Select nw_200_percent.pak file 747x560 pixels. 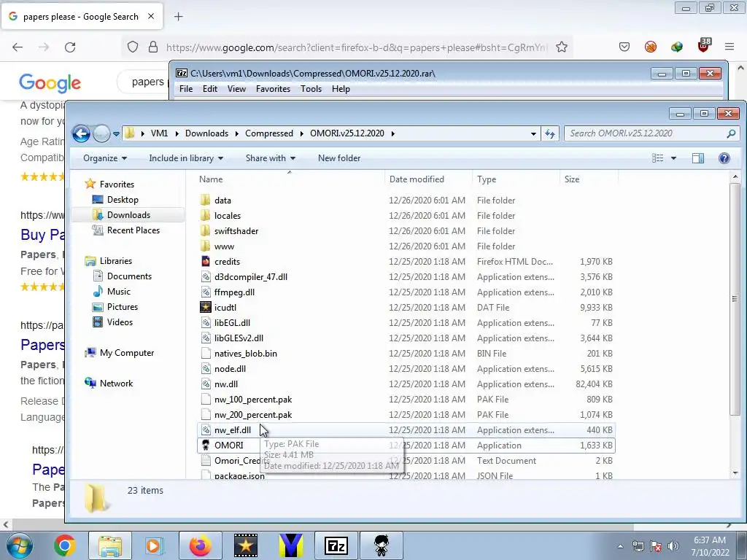point(253,414)
